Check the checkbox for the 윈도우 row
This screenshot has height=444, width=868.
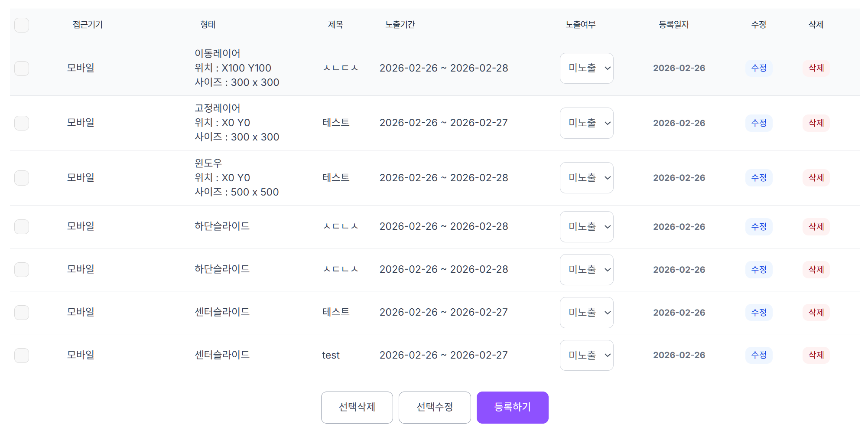coord(21,177)
